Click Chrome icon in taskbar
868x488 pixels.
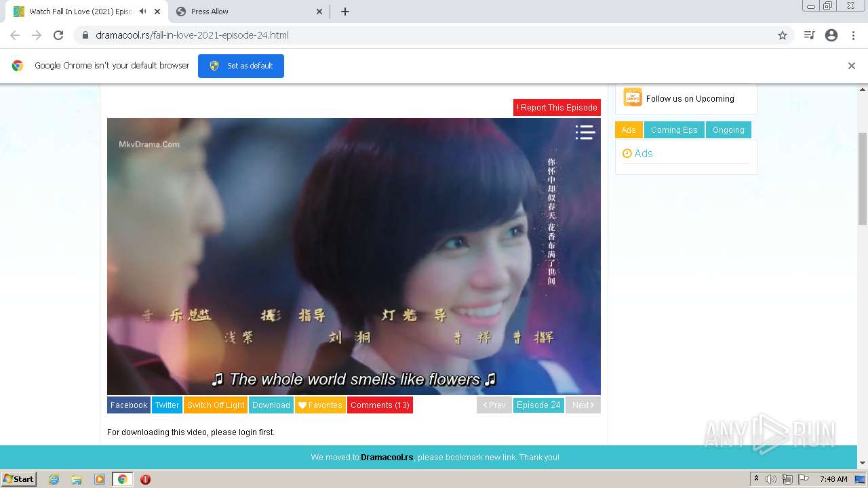pyautogui.click(x=122, y=479)
